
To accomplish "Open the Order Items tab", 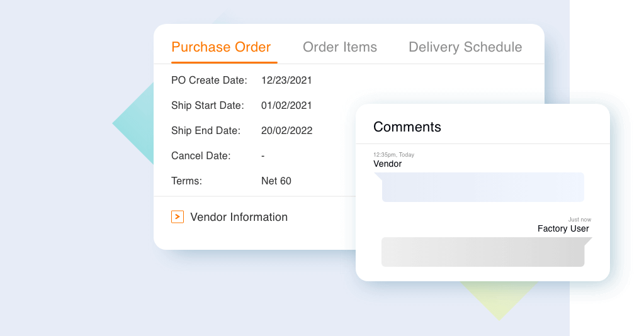I will coord(340,47).
